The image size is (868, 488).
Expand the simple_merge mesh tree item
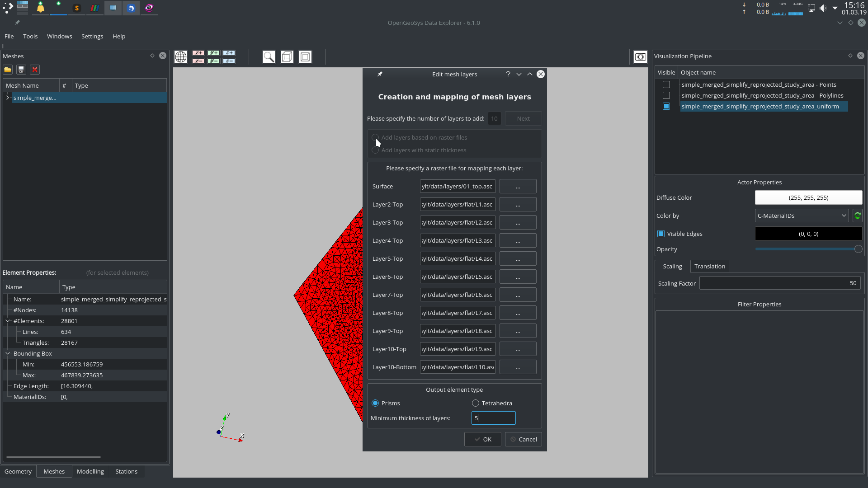coord(7,97)
